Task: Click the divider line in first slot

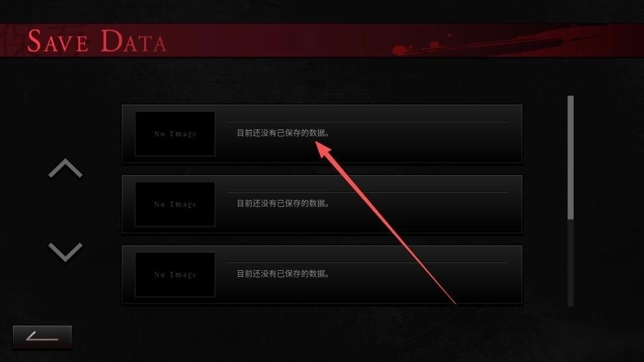Action: coord(367,122)
